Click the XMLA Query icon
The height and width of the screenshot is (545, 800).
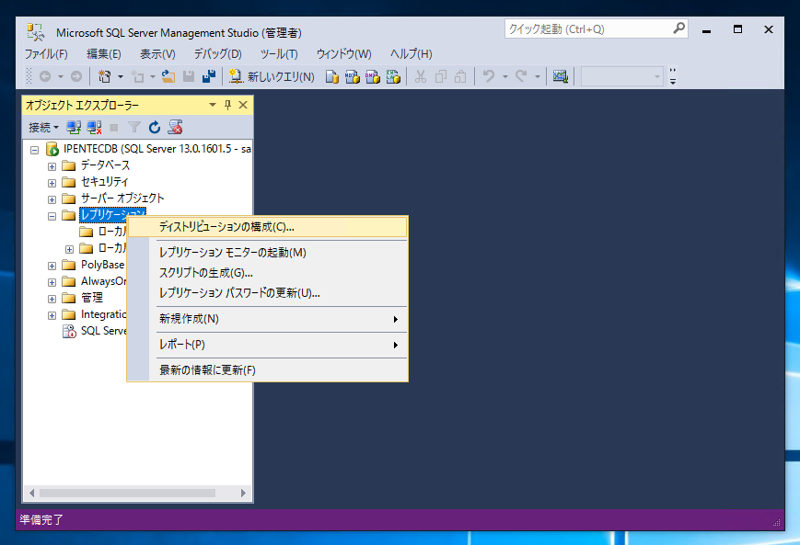click(393, 77)
